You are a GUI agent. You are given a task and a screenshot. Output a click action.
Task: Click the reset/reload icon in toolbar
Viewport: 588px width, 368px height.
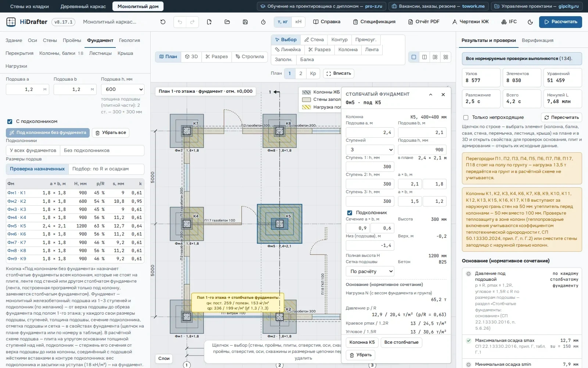click(163, 22)
